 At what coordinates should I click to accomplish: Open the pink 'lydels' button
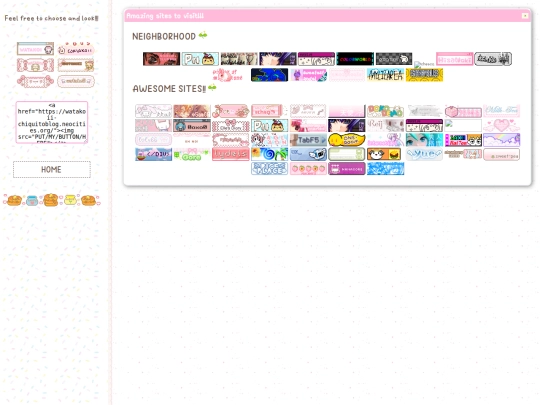pos(231,154)
